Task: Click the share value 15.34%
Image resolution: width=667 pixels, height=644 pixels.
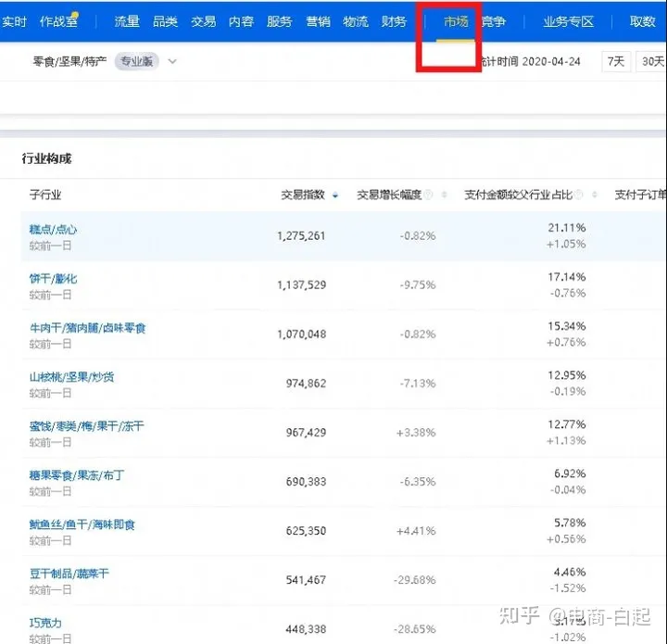Action: (567, 326)
